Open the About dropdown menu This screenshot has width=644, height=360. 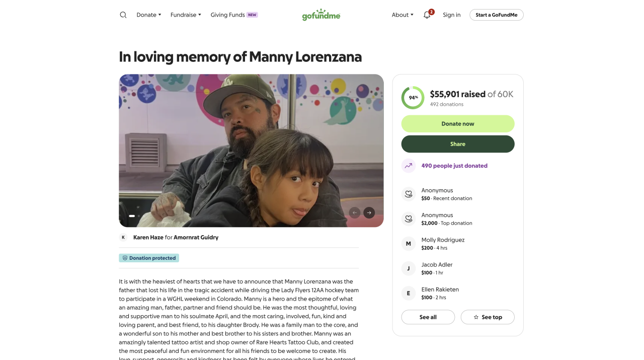pyautogui.click(x=403, y=15)
